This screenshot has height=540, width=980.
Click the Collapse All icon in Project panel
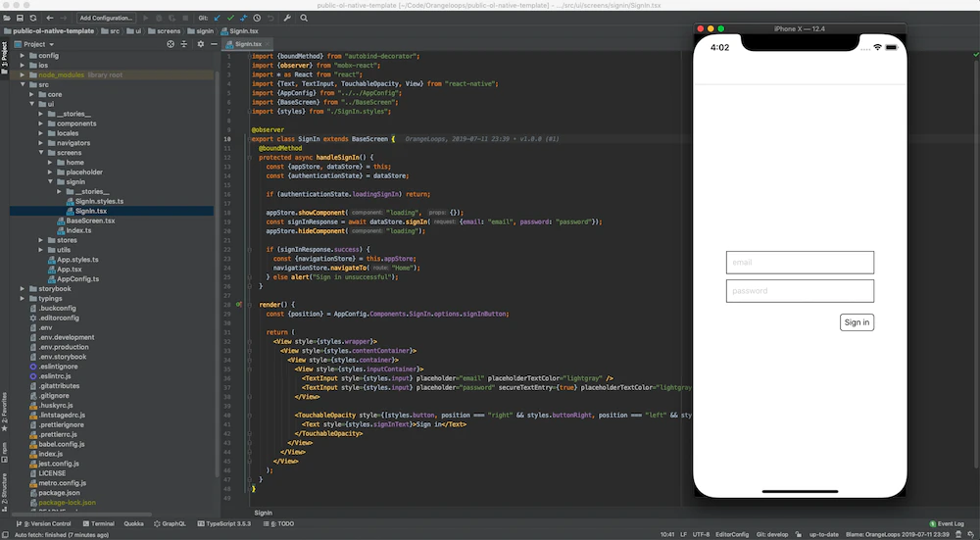(184, 44)
